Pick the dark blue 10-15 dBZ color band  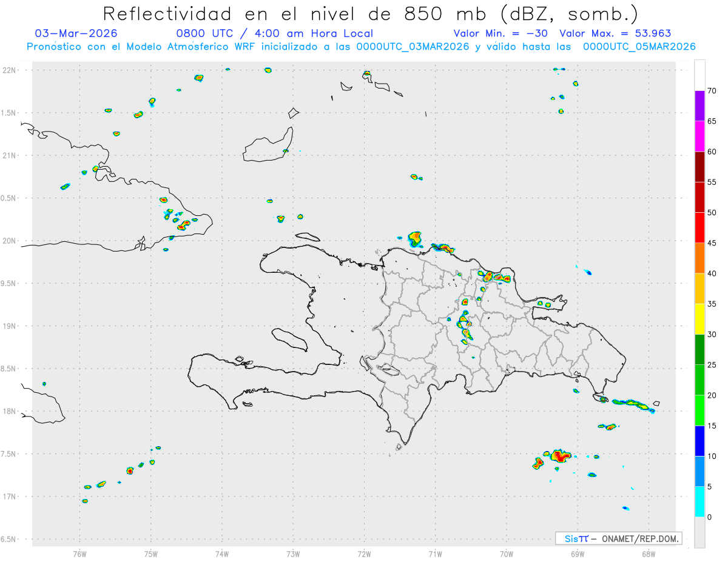point(699,441)
